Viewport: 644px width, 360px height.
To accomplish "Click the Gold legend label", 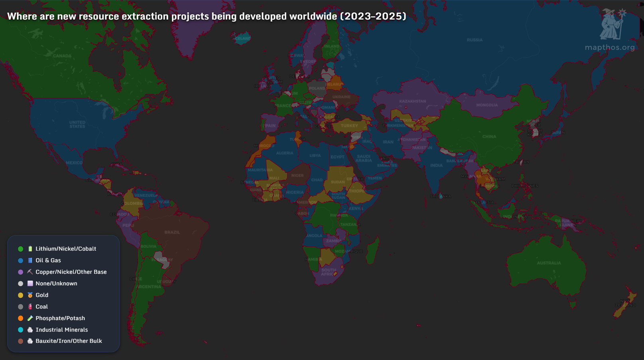I will pos(42,295).
